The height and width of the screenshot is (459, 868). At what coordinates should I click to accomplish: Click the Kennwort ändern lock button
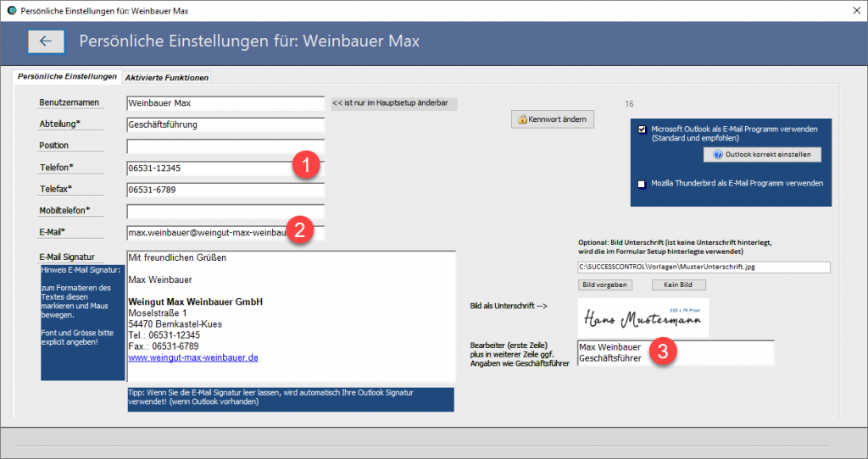(552, 119)
